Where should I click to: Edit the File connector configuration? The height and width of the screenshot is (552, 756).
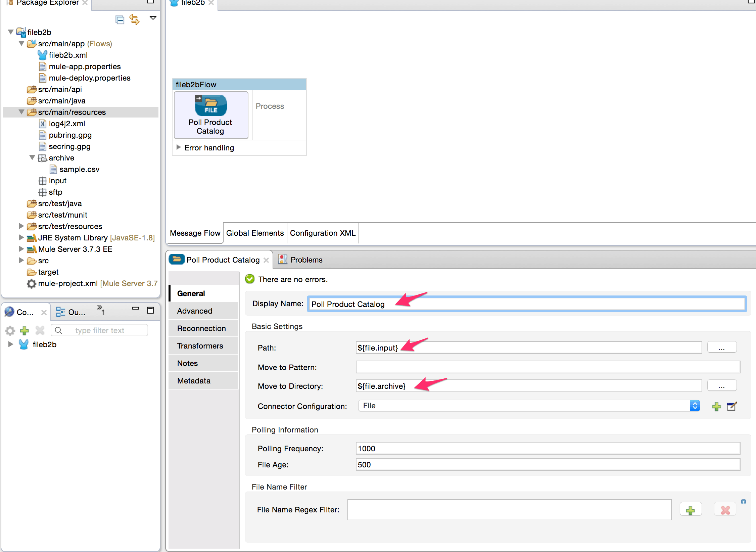(731, 406)
